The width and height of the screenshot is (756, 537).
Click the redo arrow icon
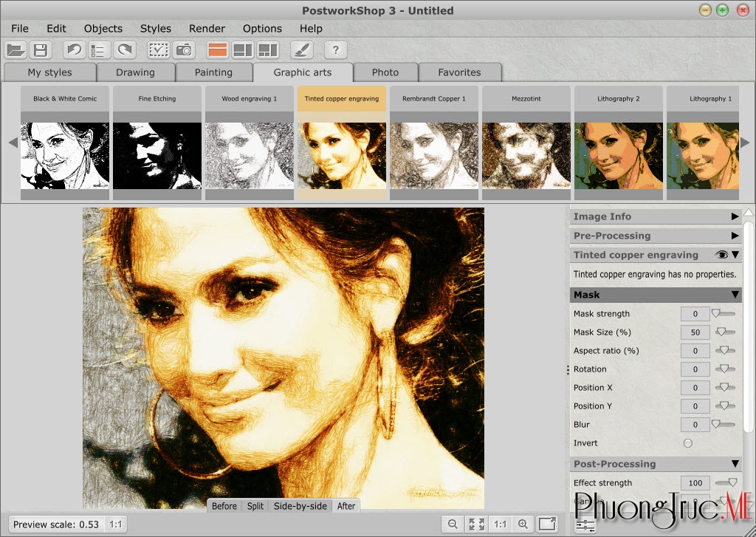[124, 50]
